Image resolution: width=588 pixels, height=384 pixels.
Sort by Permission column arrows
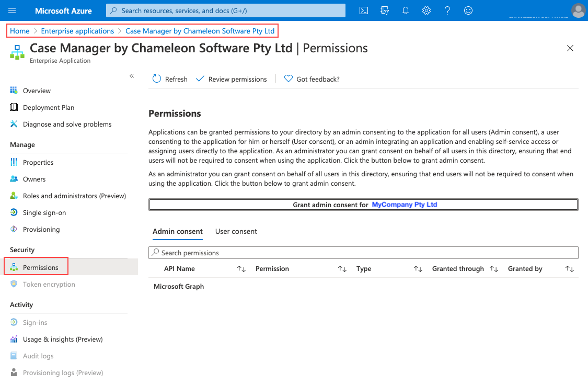coord(342,269)
